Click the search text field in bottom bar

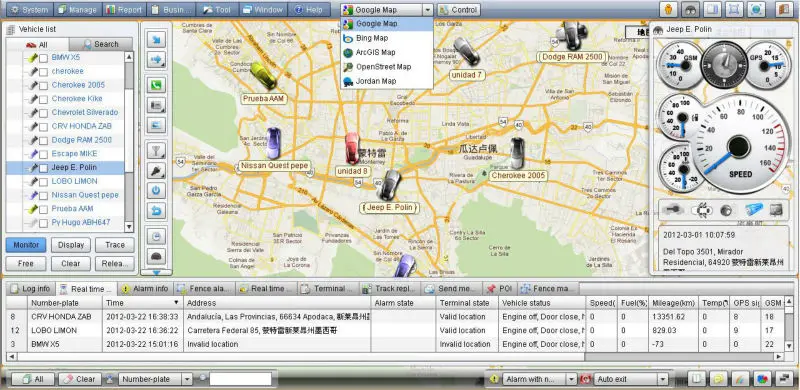[x=241, y=379]
